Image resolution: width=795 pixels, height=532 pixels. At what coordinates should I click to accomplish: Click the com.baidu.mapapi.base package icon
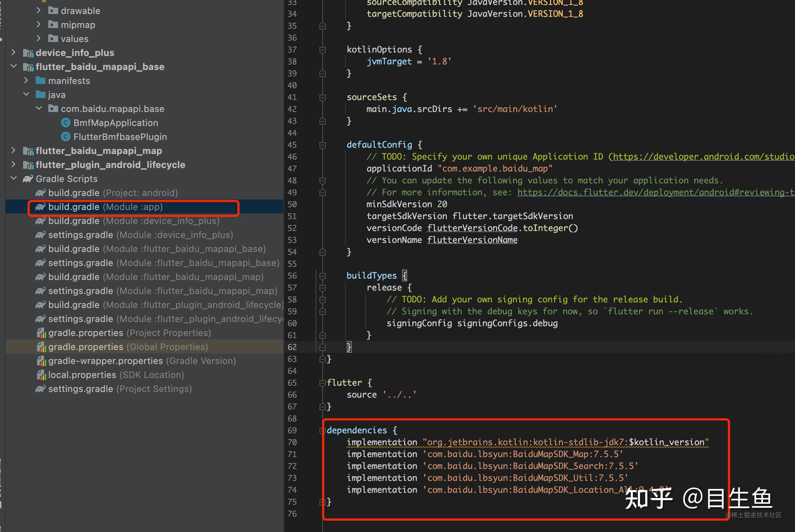point(53,108)
